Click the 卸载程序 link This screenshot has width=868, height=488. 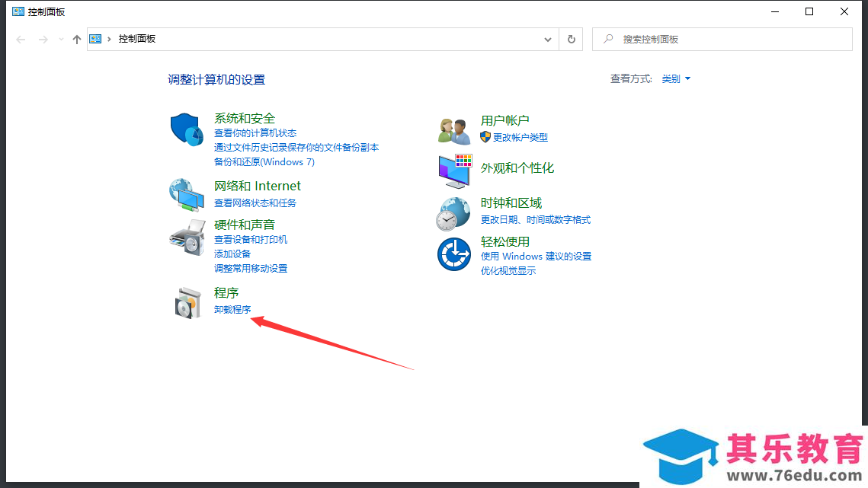(232, 309)
